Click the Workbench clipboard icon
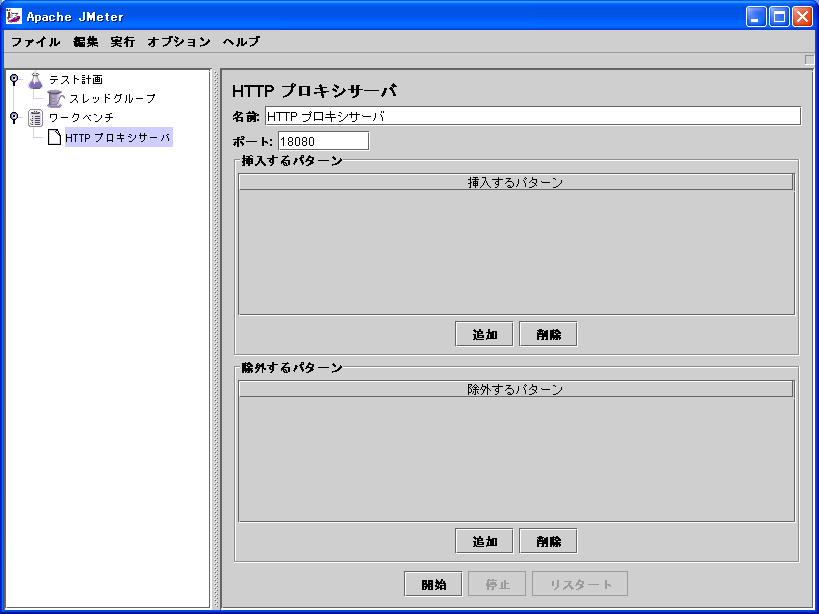The width and height of the screenshot is (819, 614). pos(35,117)
